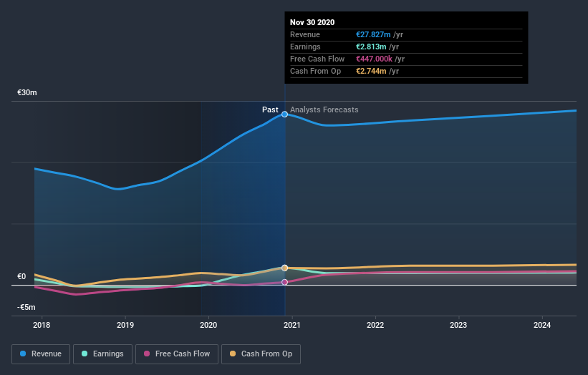Viewport: 588px width, 375px height.
Task: Toggle the Revenue legend series
Action: 41,354
